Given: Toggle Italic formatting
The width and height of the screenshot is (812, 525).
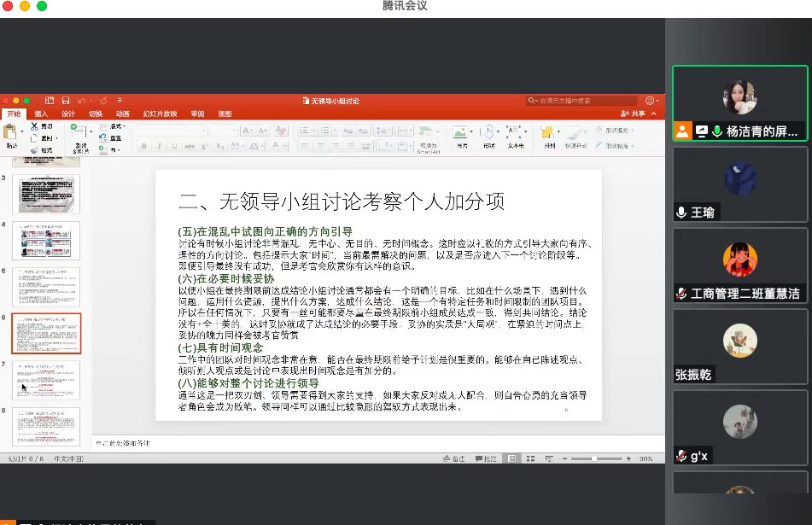Looking at the screenshot, I should [159, 147].
